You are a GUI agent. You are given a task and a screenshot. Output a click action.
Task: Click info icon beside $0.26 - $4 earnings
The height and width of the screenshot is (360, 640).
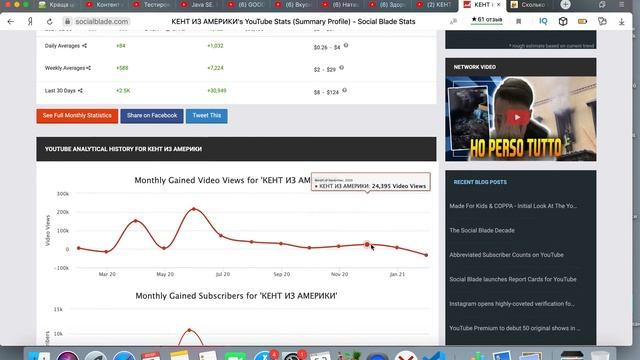pyautogui.click(x=346, y=45)
